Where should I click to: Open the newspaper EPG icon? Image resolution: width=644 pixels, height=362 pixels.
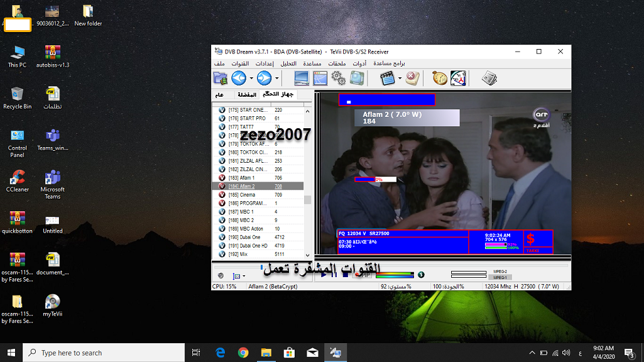click(x=489, y=78)
